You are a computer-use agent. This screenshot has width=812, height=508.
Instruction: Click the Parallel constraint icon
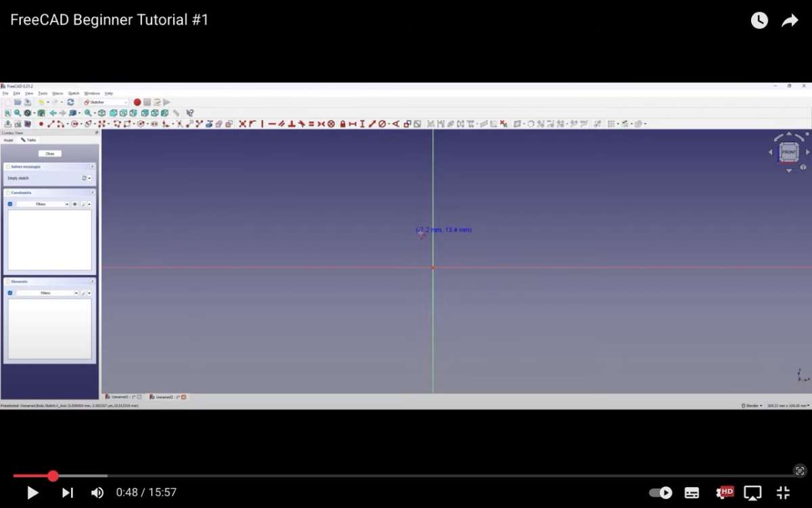tap(281, 124)
